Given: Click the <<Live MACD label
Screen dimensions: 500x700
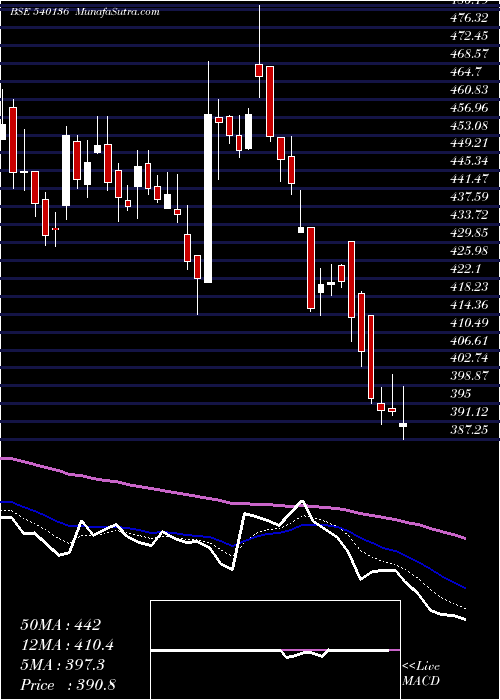Looking at the screenshot, I should (x=421, y=674).
